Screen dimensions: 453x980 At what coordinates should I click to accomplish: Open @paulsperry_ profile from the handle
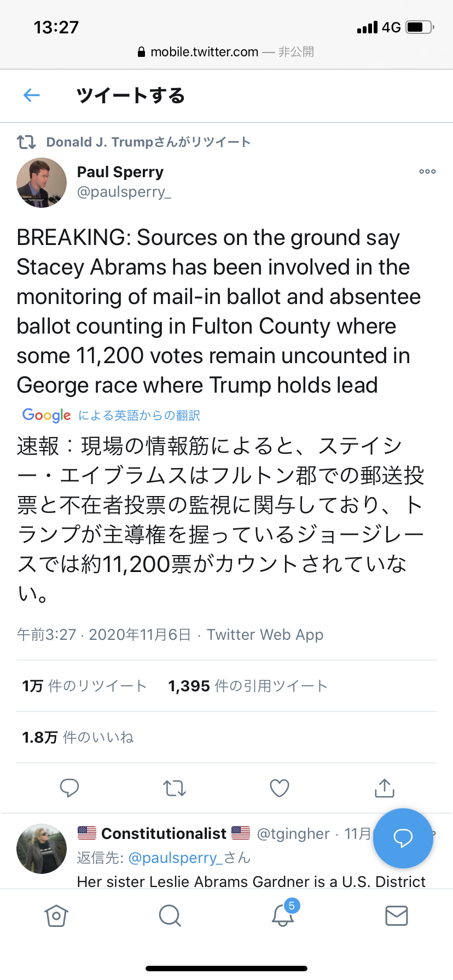tap(124, 192)
